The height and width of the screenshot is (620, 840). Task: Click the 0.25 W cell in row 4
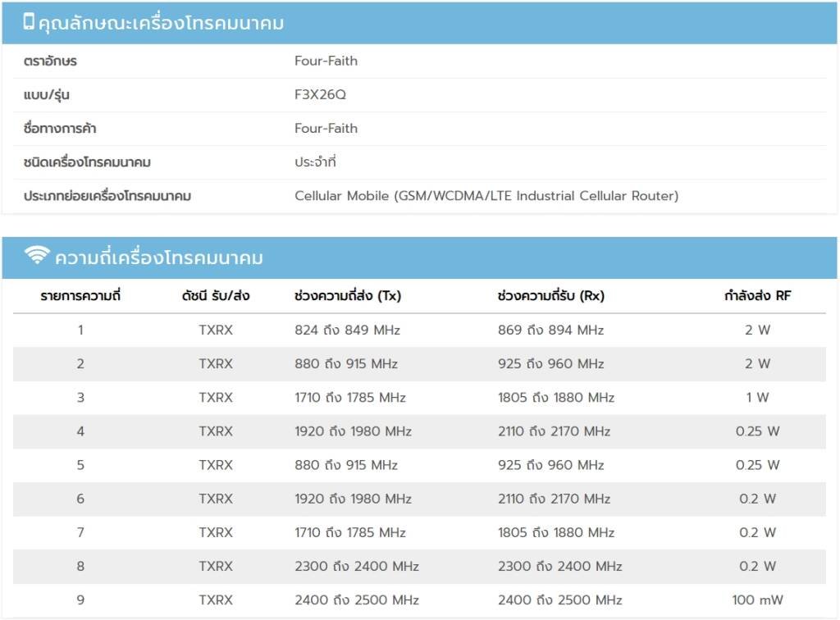click(757, 431)
